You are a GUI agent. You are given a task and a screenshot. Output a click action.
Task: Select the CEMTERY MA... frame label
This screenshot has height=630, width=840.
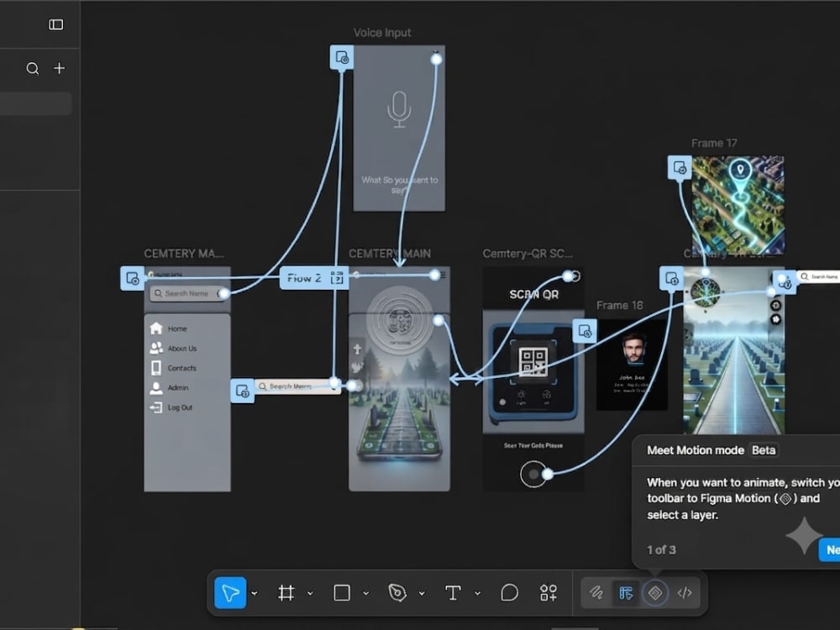(184, 254)
